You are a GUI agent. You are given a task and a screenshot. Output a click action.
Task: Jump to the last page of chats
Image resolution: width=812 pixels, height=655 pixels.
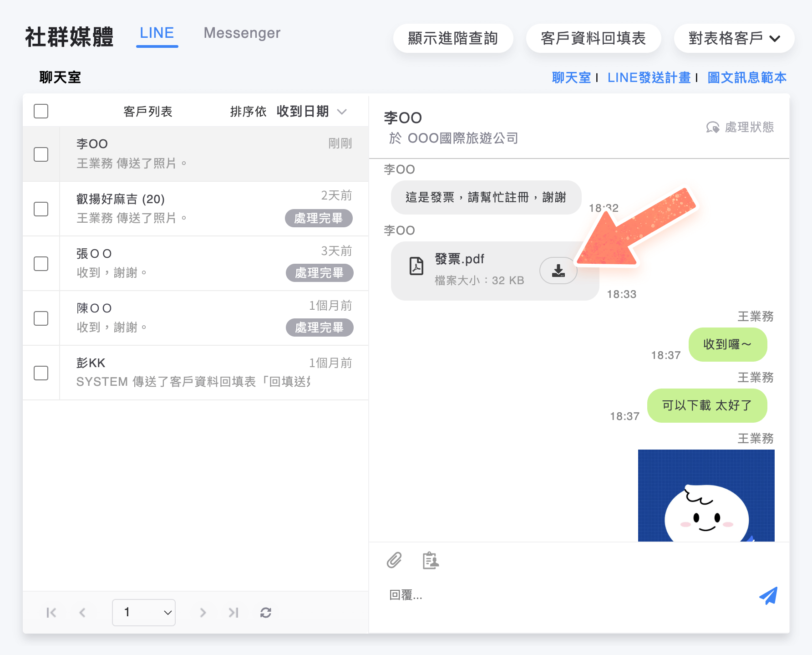point(233,613)
